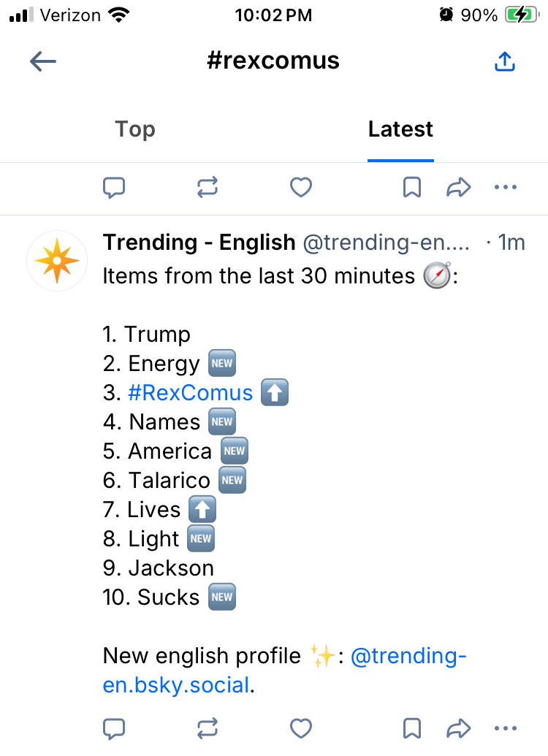Open the #RexComus hashtag link
The image size is (548, 756).
click(190, 393)
